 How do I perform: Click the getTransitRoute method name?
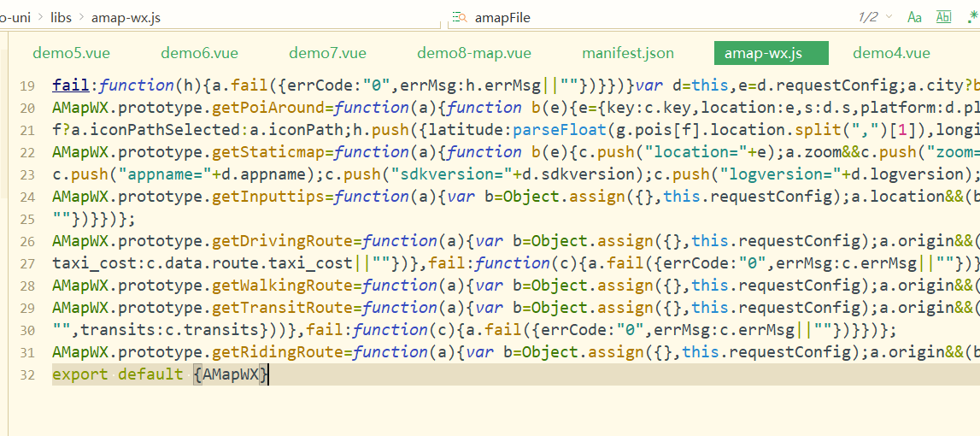point(283,309)
